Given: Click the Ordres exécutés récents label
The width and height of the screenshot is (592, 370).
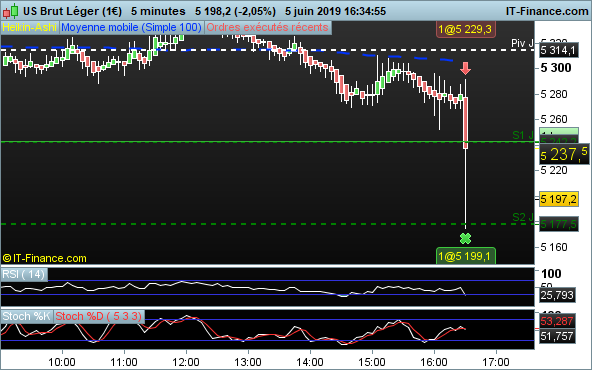Looking at the screenshot, I should tap(267, 28).
